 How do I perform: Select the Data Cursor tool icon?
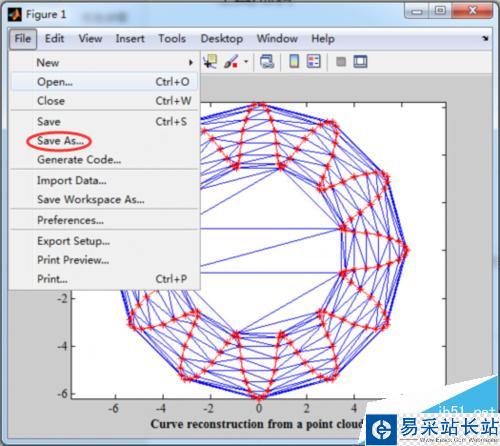(210, 61)
